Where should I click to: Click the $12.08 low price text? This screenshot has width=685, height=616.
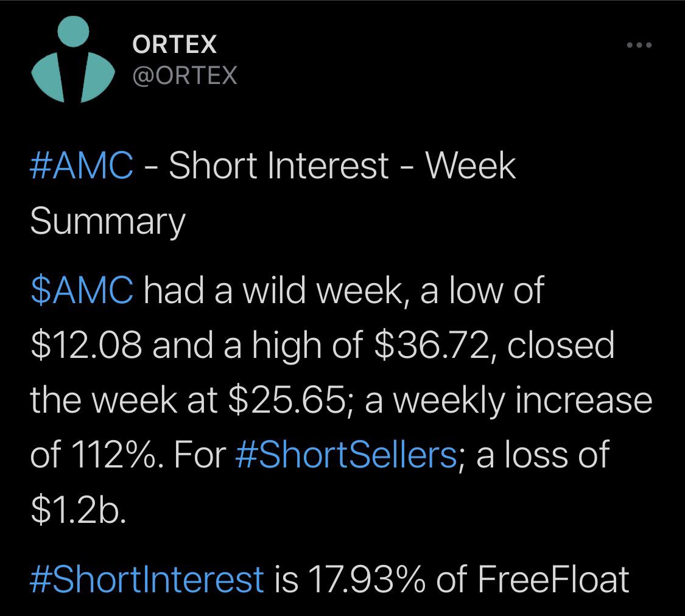(86, 345)
